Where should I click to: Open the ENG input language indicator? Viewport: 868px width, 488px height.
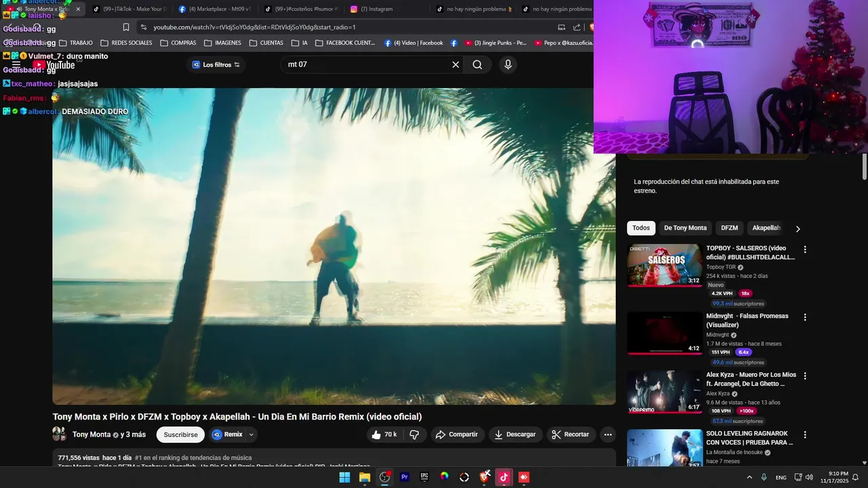781,477
